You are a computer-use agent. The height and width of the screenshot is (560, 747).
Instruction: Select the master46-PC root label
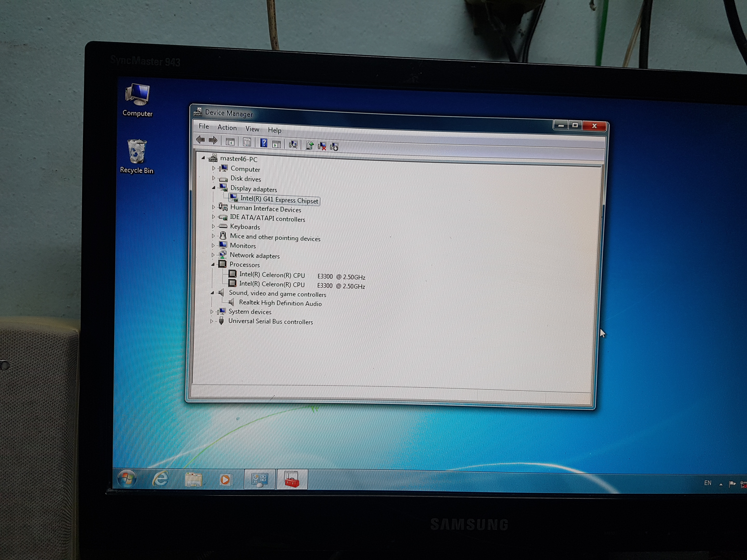point(238,159)
